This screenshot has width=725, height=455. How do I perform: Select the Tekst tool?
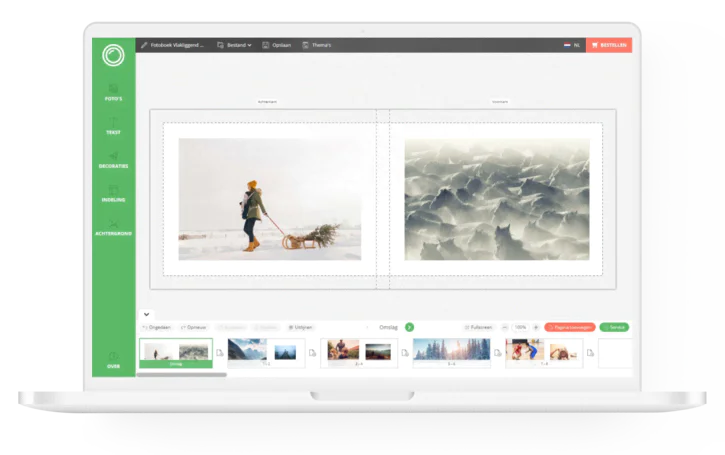113,127
